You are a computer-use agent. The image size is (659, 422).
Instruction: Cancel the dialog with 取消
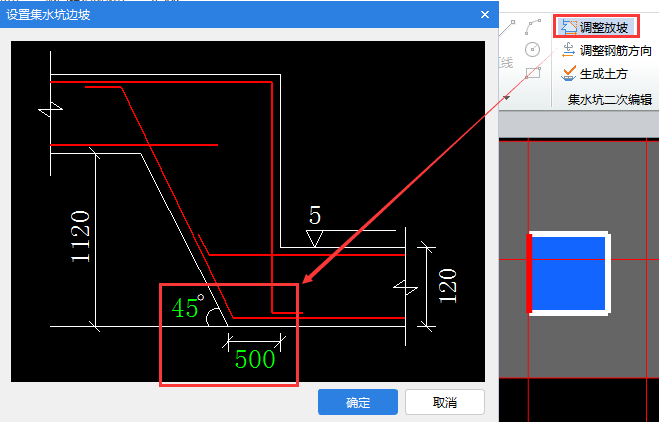tap(445, 402)
